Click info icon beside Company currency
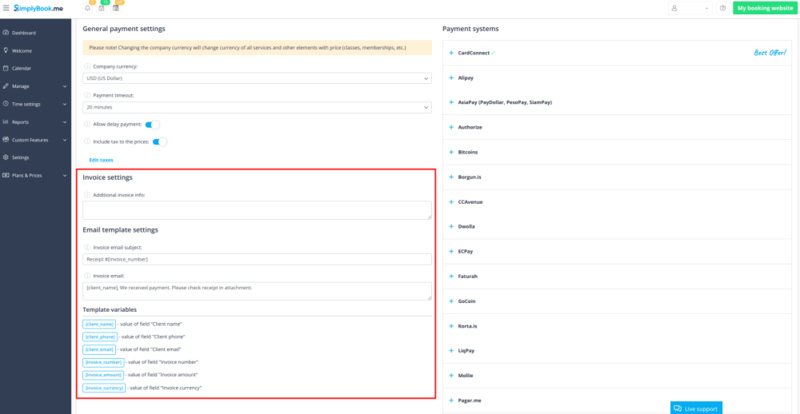The height and width of the screenshot is (414, 800). (88, 66)
